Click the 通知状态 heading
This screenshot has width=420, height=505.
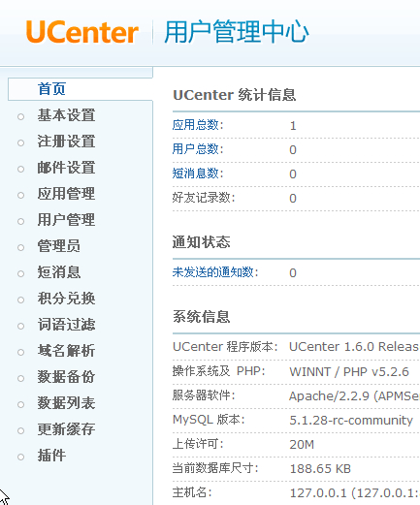pyautogui.click(x=202, y=242)
